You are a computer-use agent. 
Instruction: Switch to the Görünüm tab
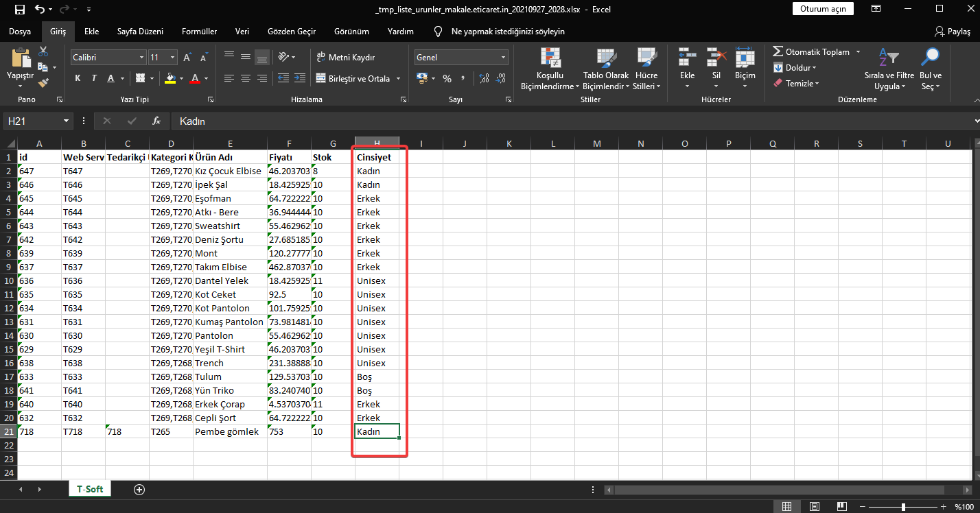tap(351, 32)
